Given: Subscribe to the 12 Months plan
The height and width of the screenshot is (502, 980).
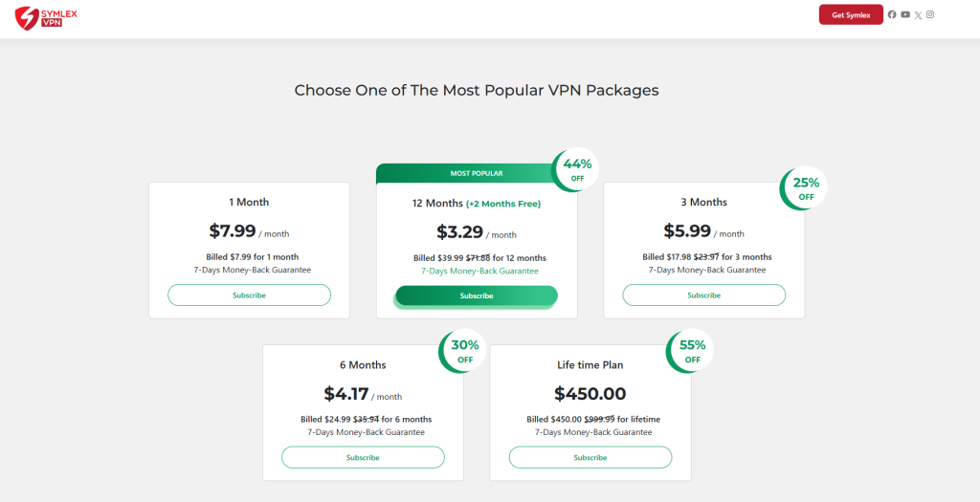Looking at the screenshot, I should click(477, 296).
